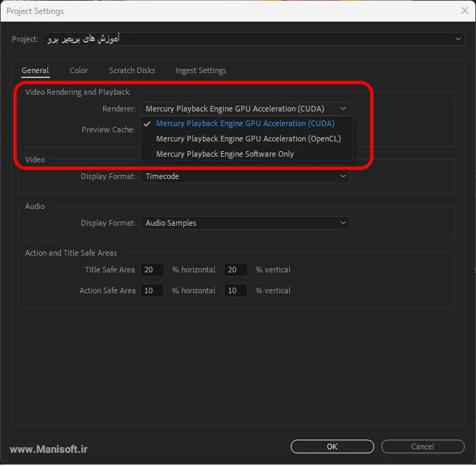Cancel the Project Settings dialog
476x466 pixels.
[422, 447]
